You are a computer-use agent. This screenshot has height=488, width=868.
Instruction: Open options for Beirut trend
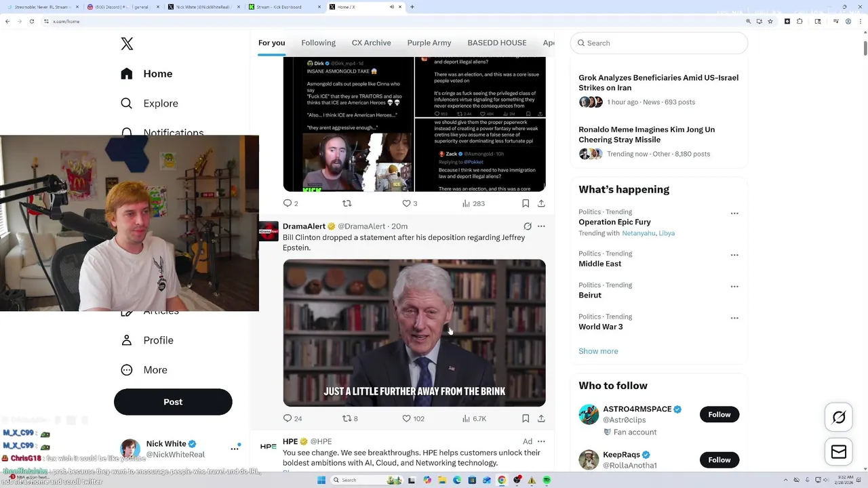[x=734, y=287]
